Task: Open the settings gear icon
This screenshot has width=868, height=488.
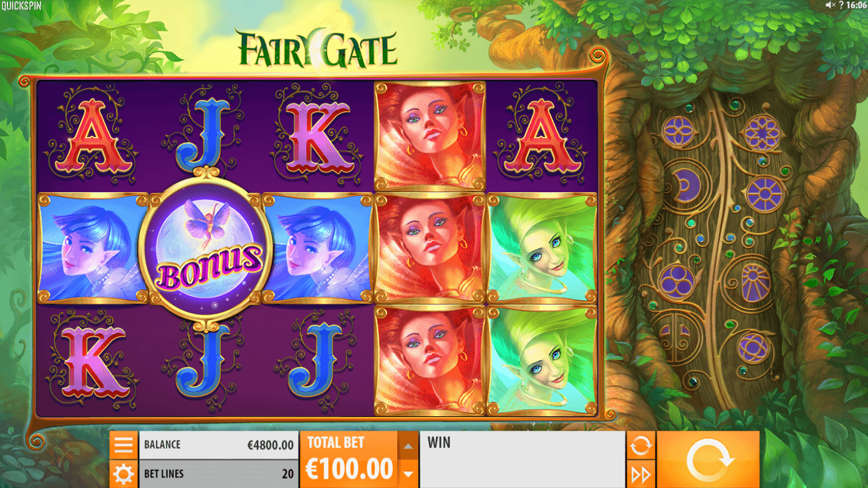Action: pyautogui.click(x=123, y=474)
